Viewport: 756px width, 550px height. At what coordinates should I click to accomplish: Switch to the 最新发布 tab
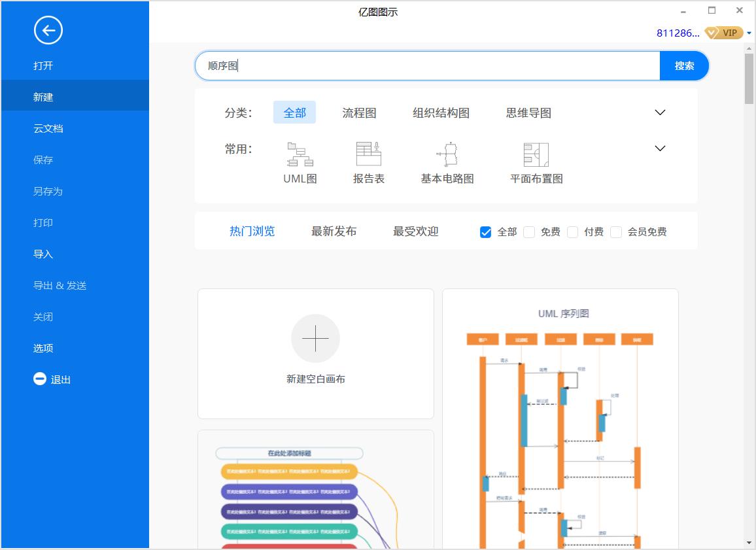pos(334,232)
